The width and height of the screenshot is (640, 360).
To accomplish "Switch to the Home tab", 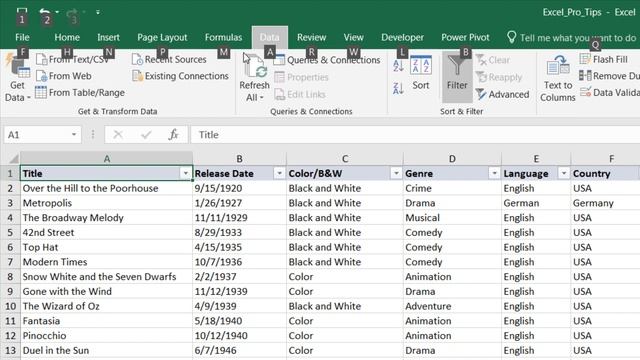I will (67, 38).
